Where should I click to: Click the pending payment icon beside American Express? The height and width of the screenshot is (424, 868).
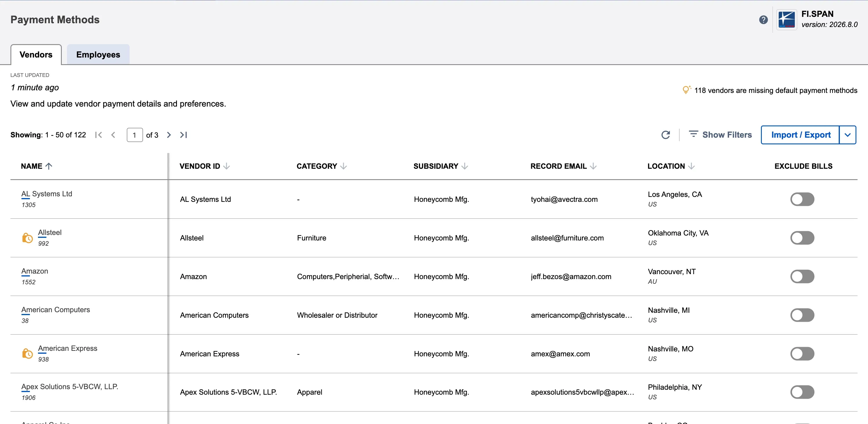pos(27,353)
